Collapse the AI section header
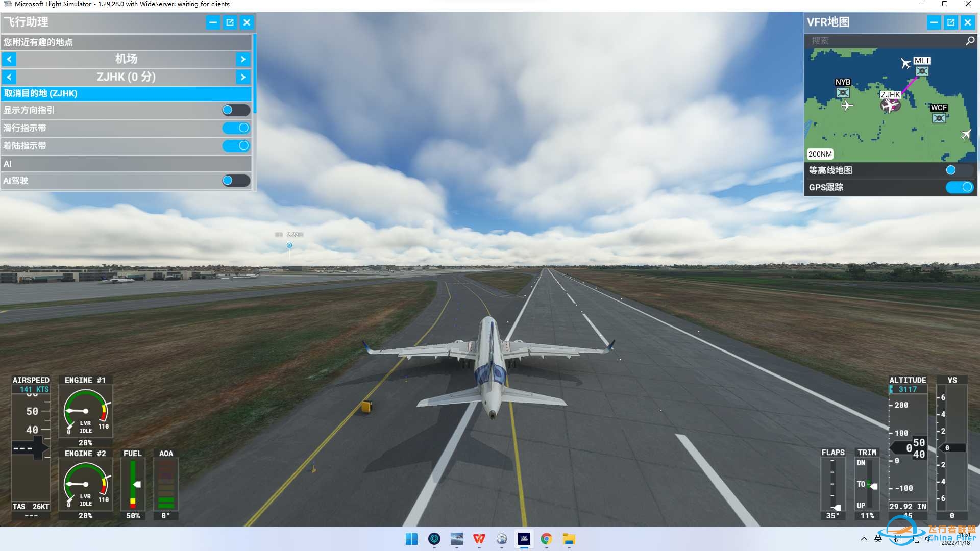 coord(126,164)
